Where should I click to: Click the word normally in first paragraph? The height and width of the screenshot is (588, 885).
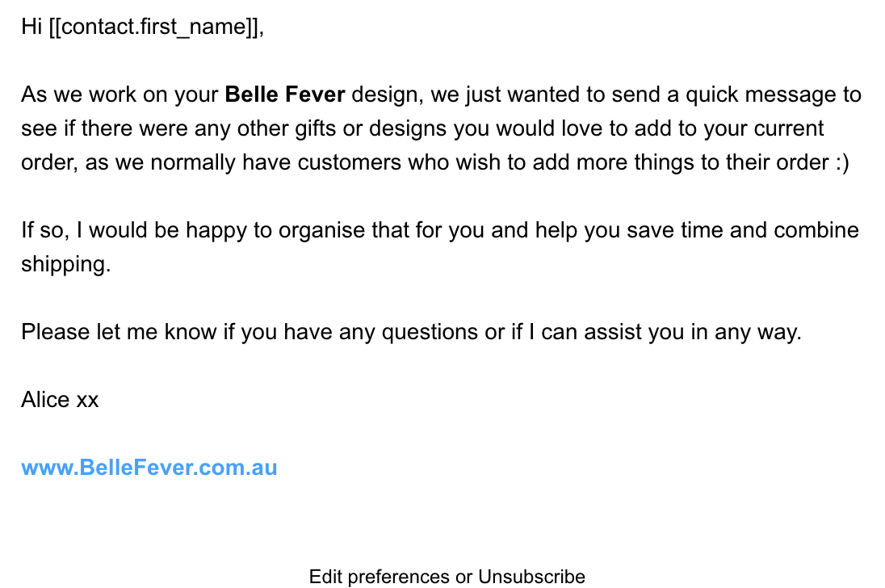tap(192, 163)
